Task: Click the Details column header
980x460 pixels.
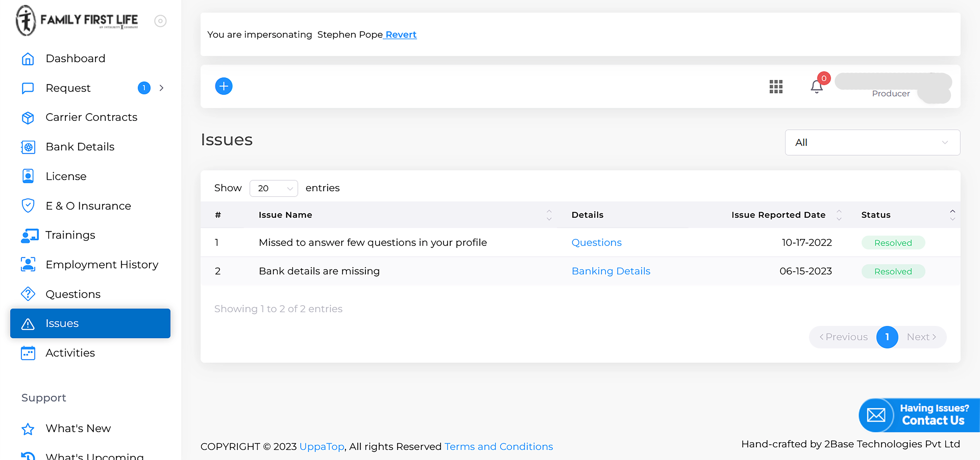Action: [x=587, y=215]
